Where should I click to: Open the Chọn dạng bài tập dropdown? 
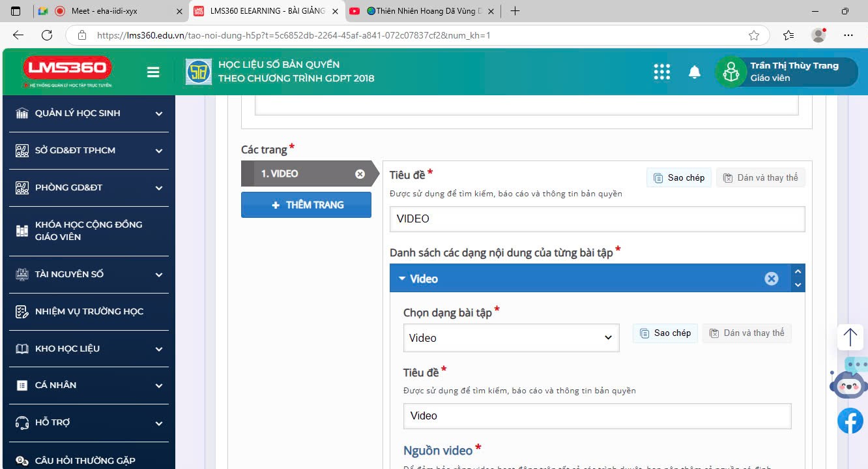click(511, 338)
